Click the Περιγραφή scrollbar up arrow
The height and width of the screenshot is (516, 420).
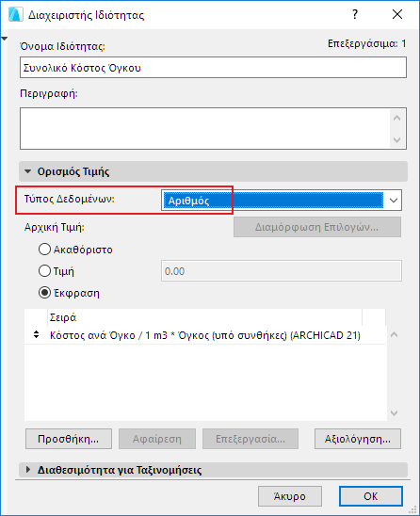click(x=397, y=118)
